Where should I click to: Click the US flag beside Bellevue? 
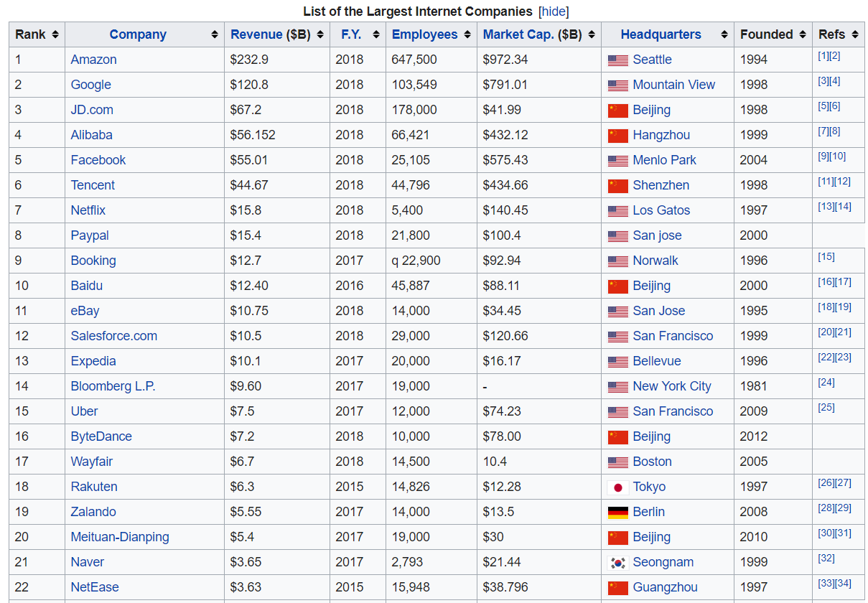617,362
